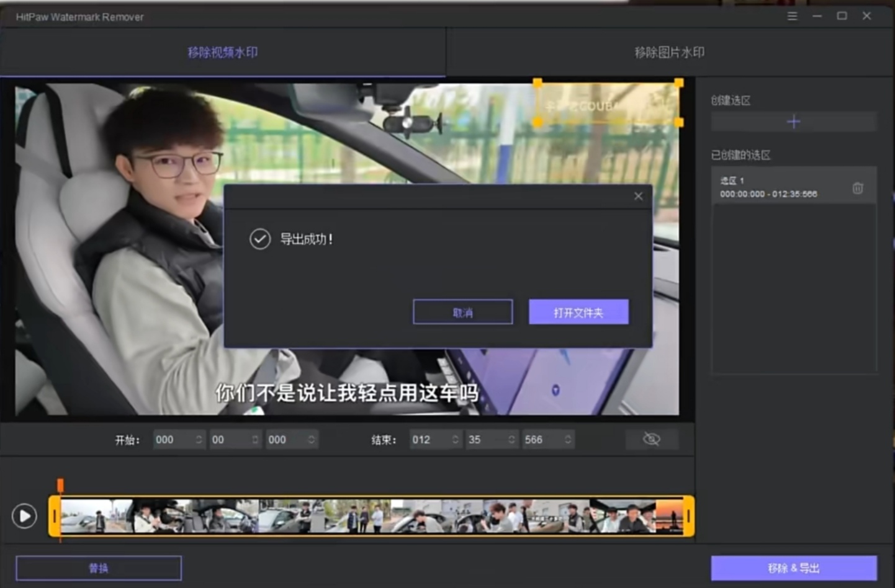Click the plus icon to create a selection
Screen dimensions: 895x588
(793, 122)
